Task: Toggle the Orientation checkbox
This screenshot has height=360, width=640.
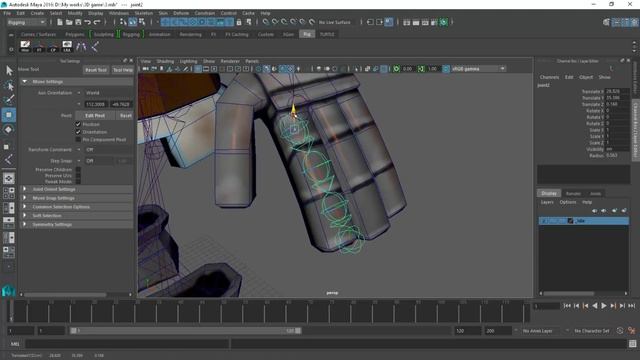Action: pyautogui.click(x=78, y=132)
